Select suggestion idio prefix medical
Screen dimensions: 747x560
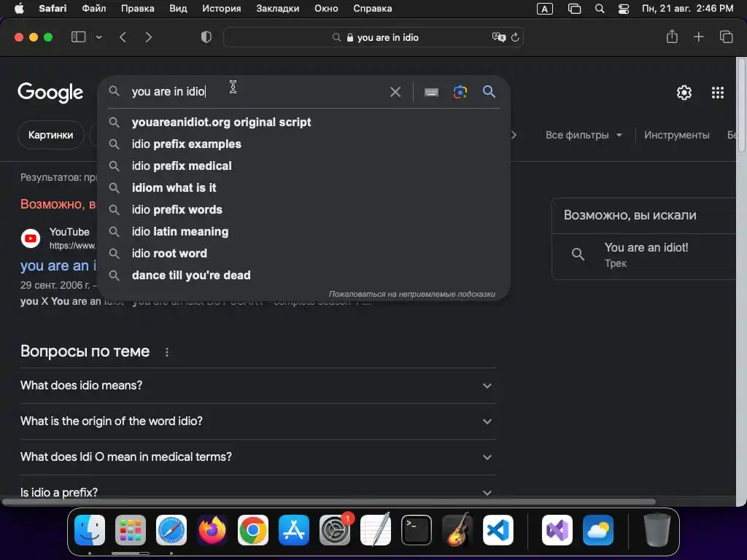(x=304, y=166)
